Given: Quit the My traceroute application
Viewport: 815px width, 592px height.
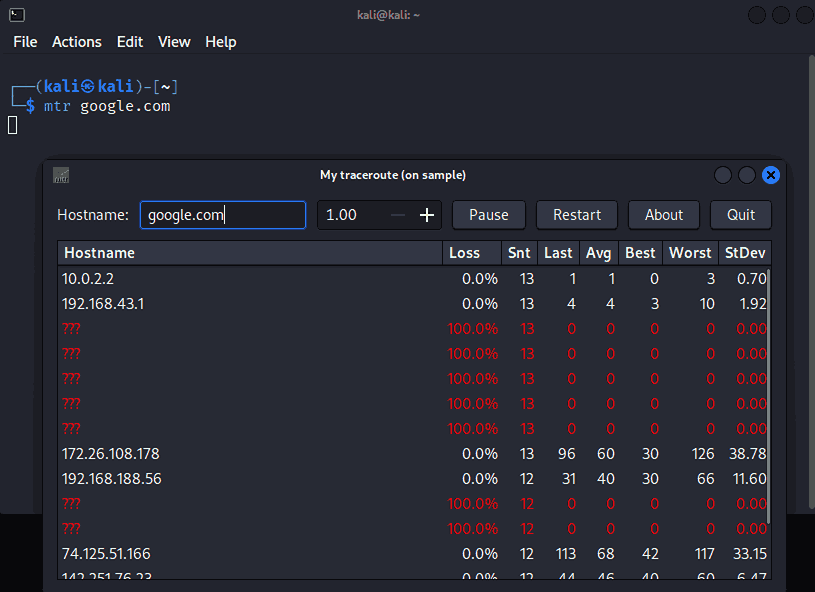Looking at the screenshot, I should 741,215.
